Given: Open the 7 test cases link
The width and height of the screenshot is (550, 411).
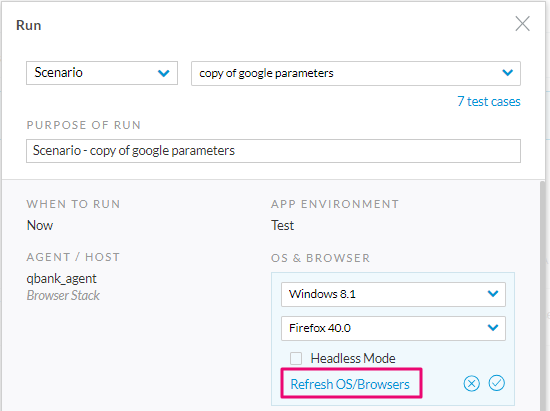Looking at the screenshot, I should click(489, 101).
